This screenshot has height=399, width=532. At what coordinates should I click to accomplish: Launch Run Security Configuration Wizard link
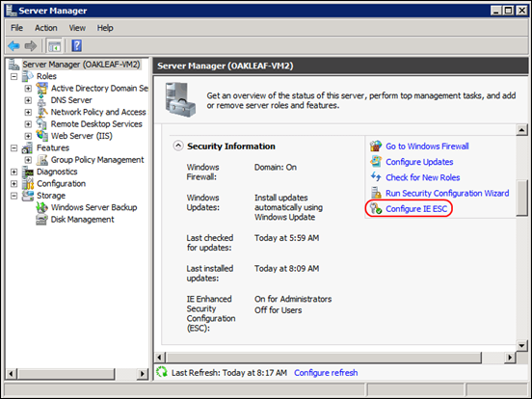[x=447, y=193]
